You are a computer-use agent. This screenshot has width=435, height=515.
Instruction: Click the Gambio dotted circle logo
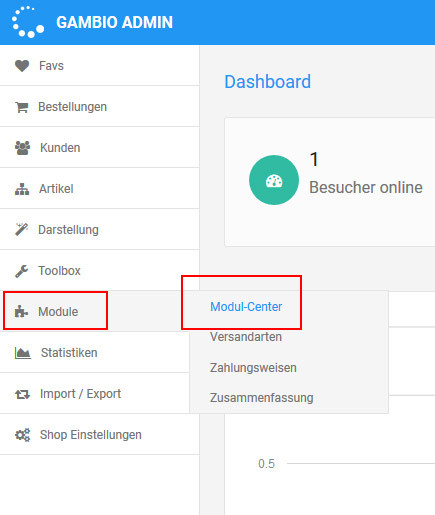coord(28,22)
